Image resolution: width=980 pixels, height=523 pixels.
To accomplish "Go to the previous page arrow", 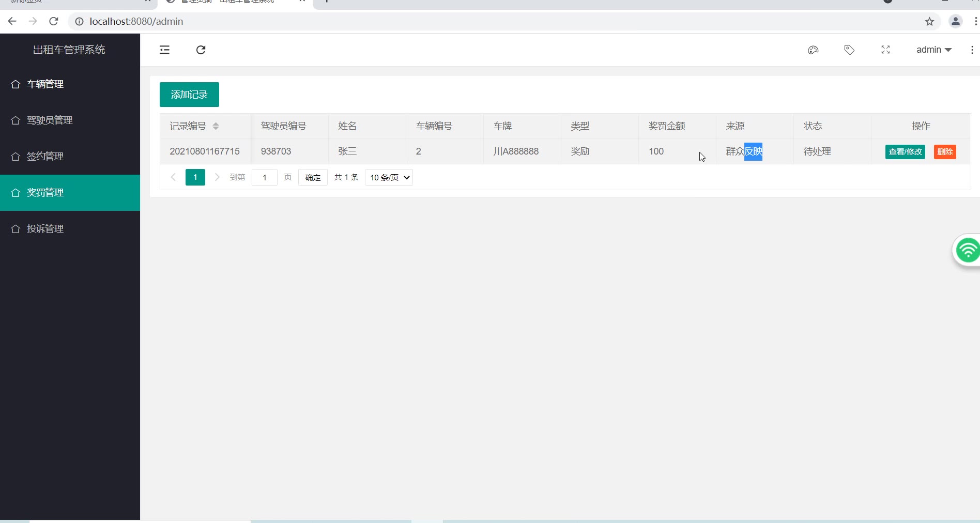I will [173, 177].
